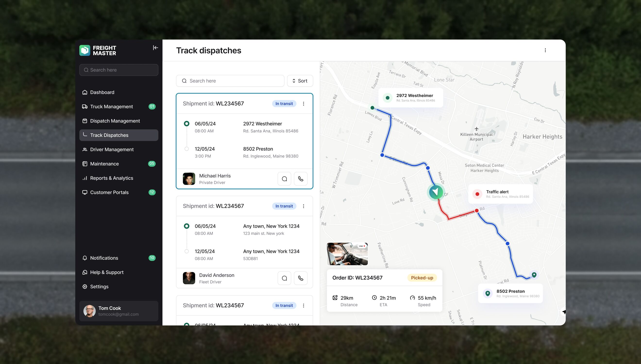Click the 8502 Preston destination map card
This screenshot has height=364, width=641.
[510, 293]
